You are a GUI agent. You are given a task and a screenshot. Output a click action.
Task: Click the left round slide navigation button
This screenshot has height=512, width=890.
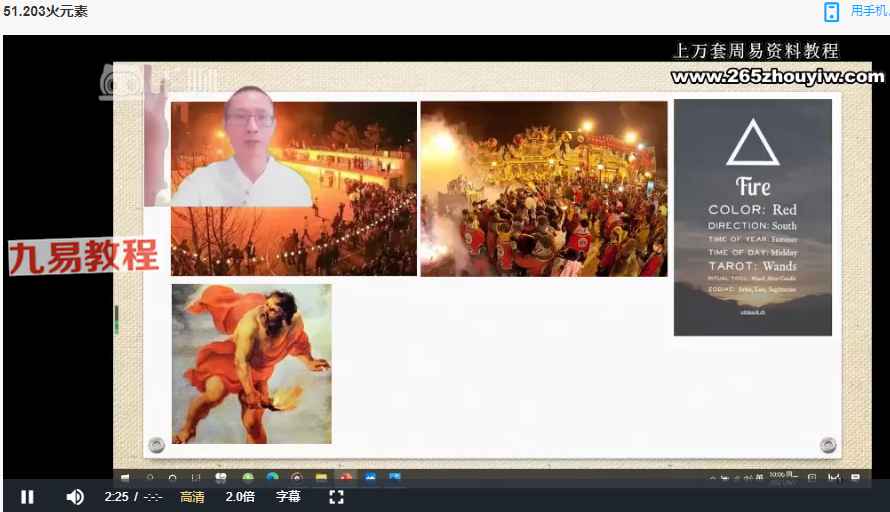click(x=156, y=445)
